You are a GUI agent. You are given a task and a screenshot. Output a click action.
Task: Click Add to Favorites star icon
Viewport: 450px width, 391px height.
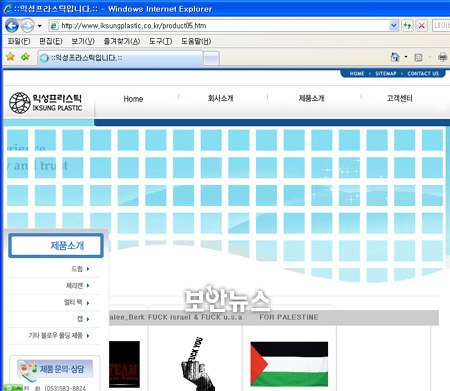(25, 57)
